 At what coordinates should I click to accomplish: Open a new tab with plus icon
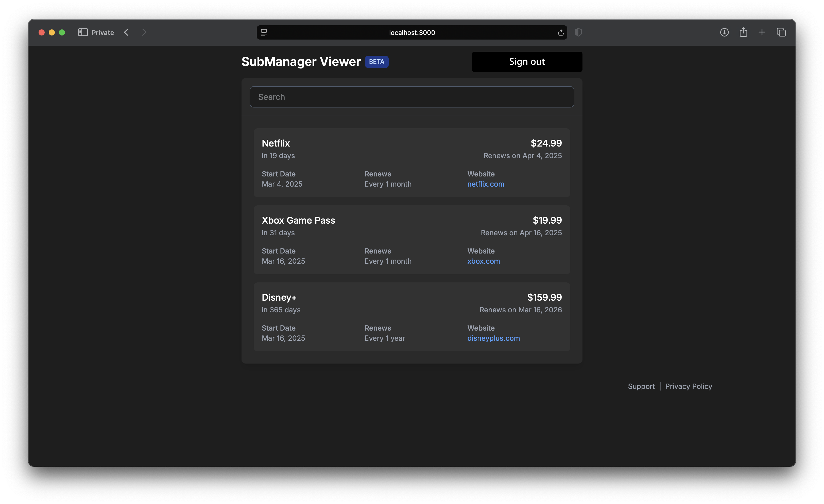[762, 32]
